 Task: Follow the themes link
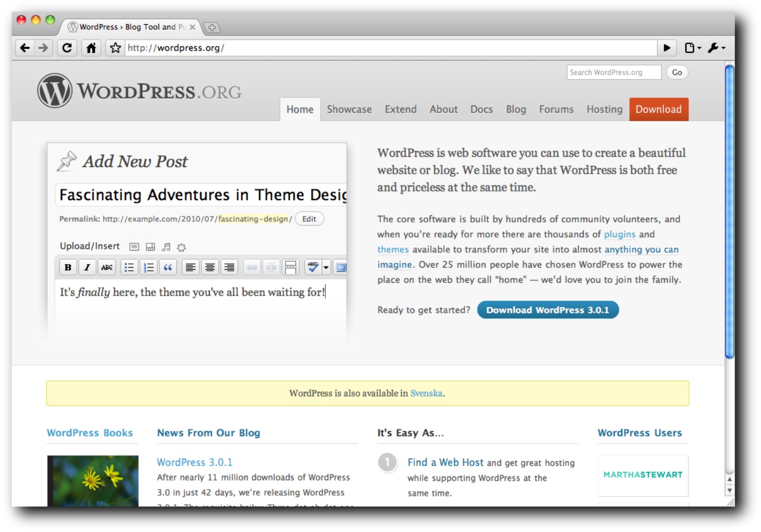click(x=393, y=250)
